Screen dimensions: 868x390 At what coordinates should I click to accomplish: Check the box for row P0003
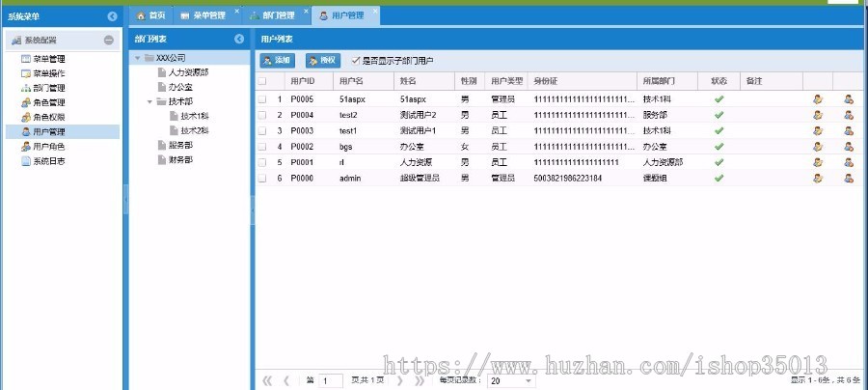pyautogui.click(x=262, y=130)
